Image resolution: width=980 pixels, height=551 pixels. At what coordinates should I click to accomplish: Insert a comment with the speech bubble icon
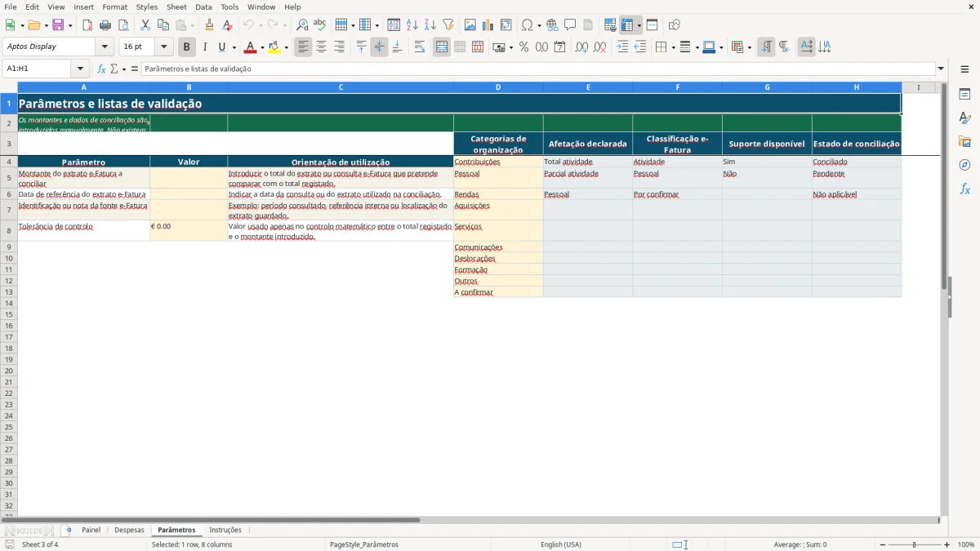[570, 25]
